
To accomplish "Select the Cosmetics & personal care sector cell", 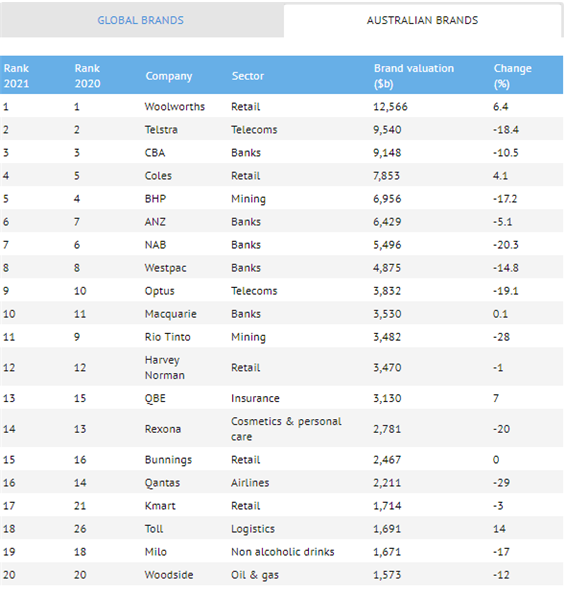I will [286, 429].
